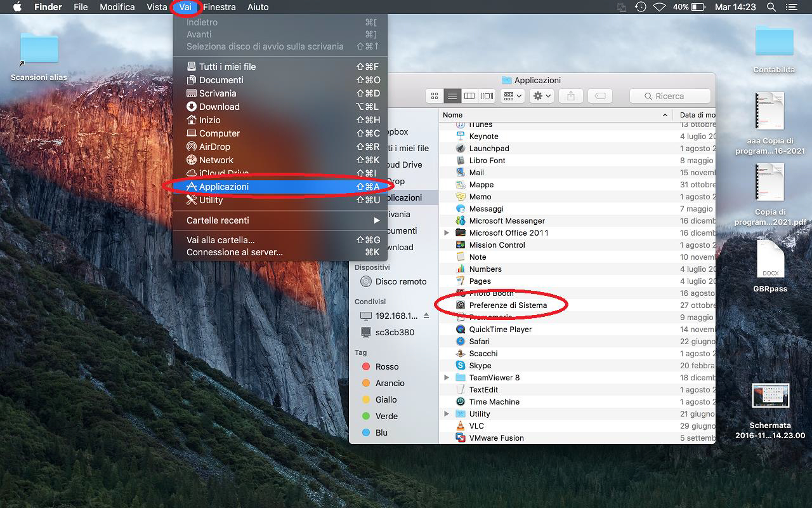Click into the Ricerca search field
This screenshot has height=508, width=812.
point(670,96)
